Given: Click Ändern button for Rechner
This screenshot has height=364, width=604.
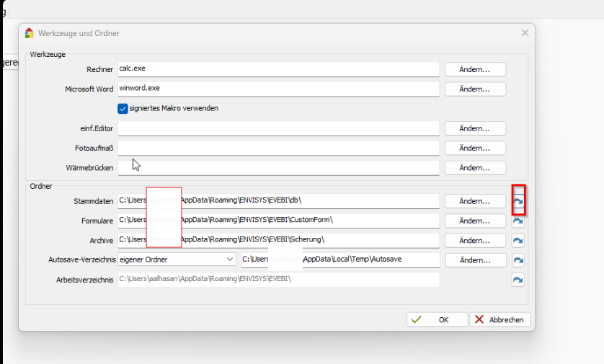Looking at the screenshot, I should point(475,69).
